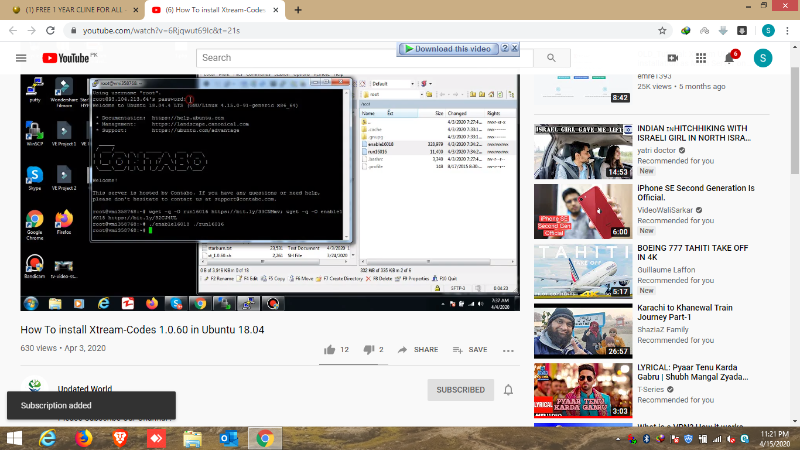Close the FREE 1 YEAR CLINE tab
Screen dimensions: 800x450
click(x=136, y=10)
